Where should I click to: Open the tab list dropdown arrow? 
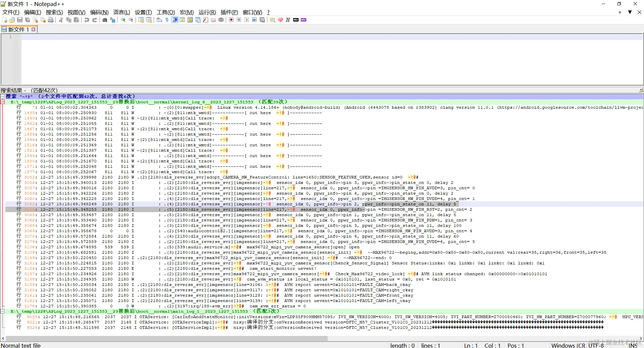(x=630, y=12)
